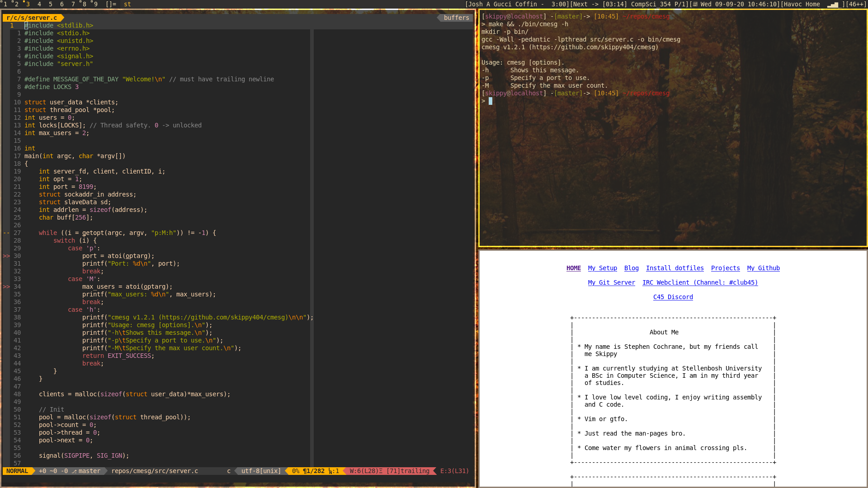868x488 pixels.
Task: Click the error marker on line 30
Action: (x=6, y=256)
